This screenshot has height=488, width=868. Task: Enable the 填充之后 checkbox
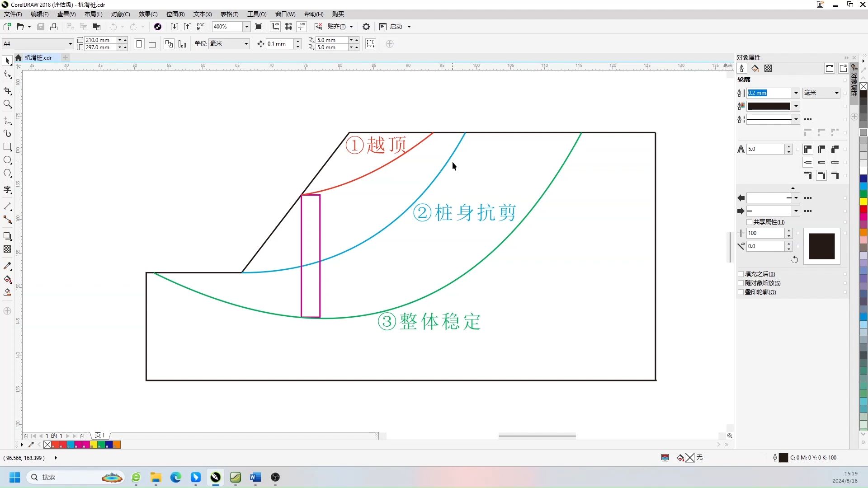click(x=741, y=274)
